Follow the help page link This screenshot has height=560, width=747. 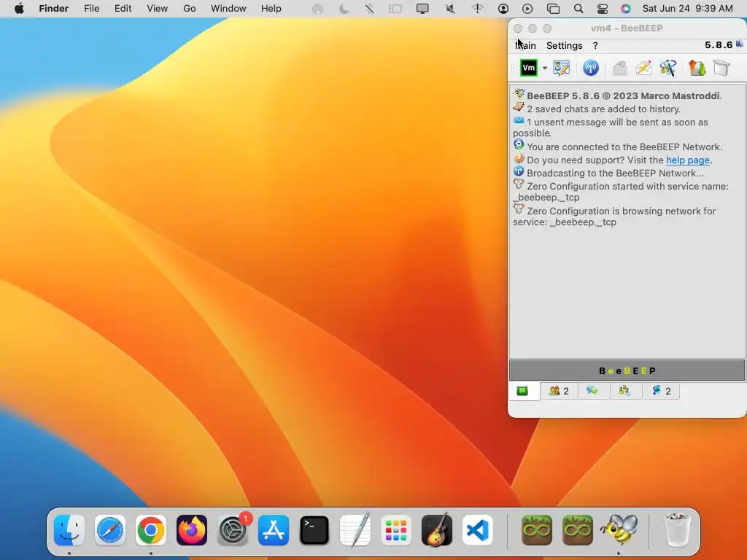pos(687,160)
